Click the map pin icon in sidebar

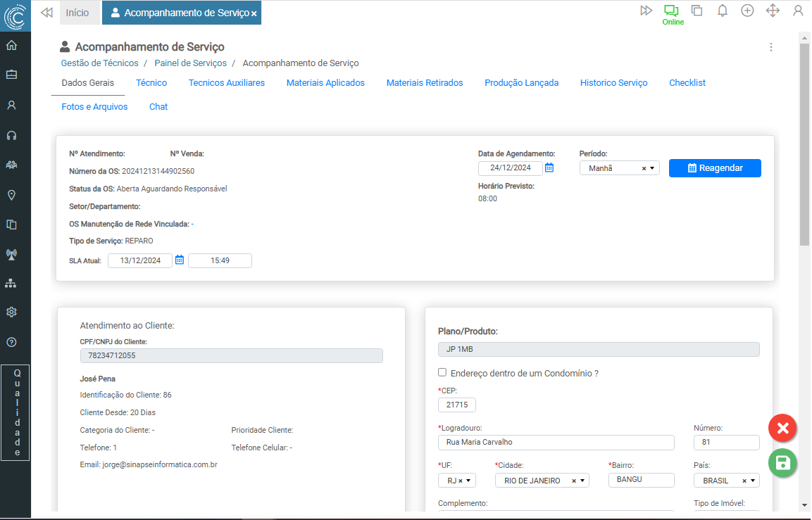pos(11,195)
